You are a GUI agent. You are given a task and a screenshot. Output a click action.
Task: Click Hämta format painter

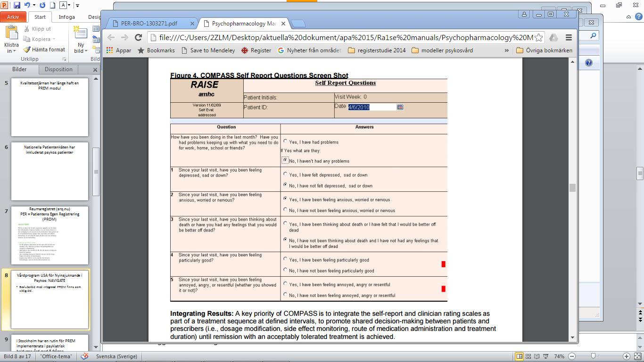click(44, 49)
